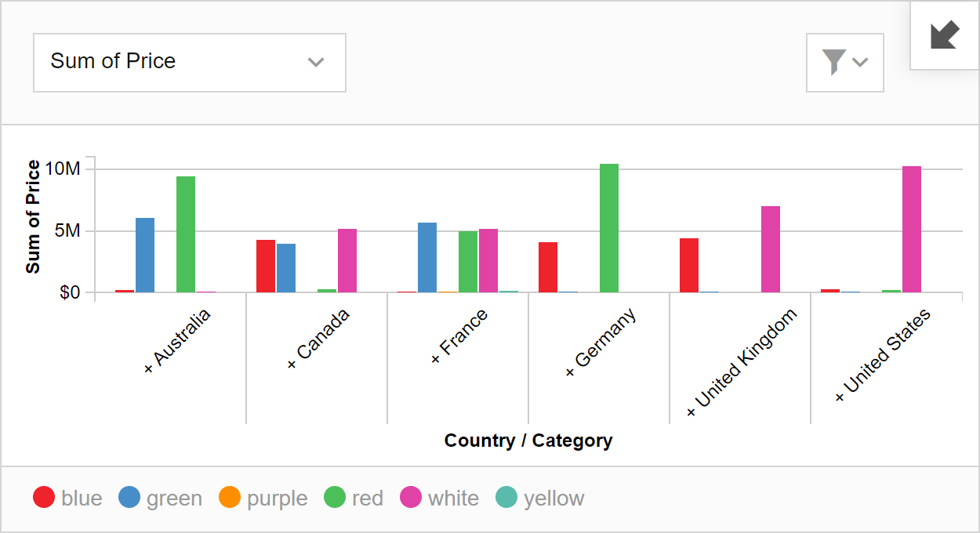The image size is (980, 533).
Task: Toggle the yellow legend series
Action: click(541, 498)
